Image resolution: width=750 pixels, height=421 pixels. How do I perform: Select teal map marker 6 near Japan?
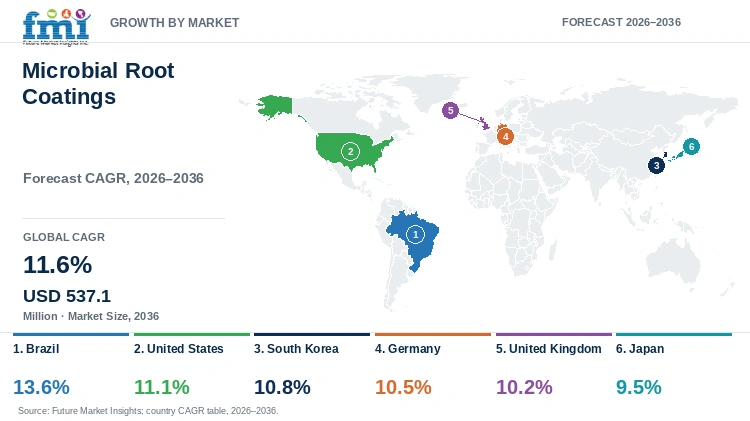coord(691,146)
